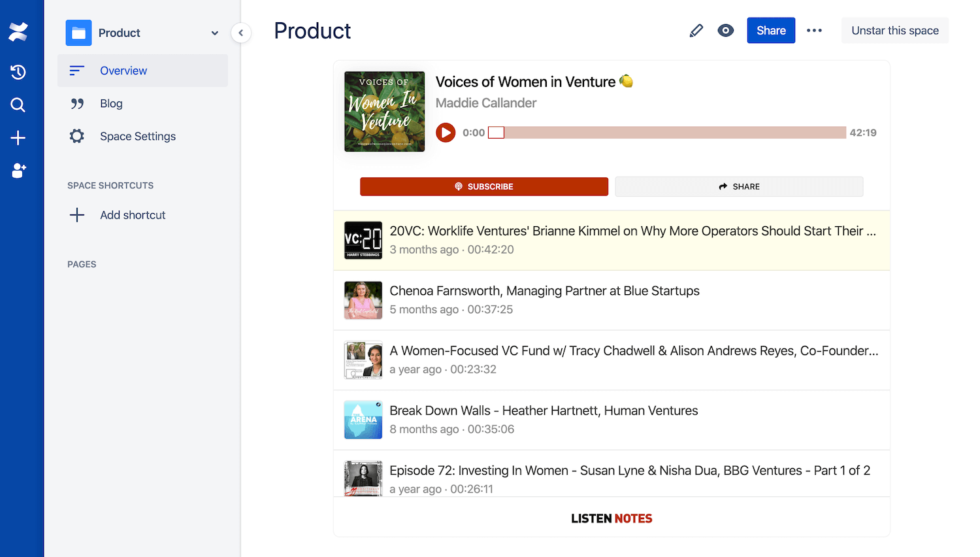The width and height of the screenshot is (980, 557).
Task: Edit the page using the pencil icon
Action: (x=696, y=31)
